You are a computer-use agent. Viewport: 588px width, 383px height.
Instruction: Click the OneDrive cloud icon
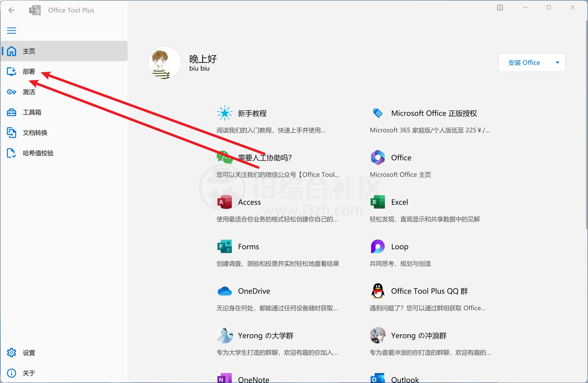225,291
